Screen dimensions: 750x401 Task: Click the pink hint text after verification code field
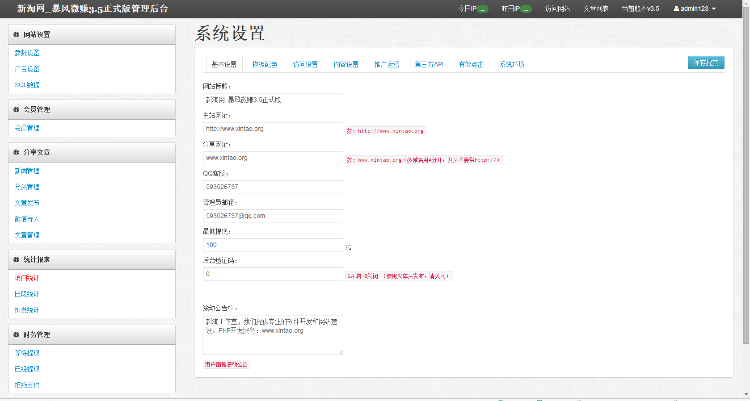(398, 276)
